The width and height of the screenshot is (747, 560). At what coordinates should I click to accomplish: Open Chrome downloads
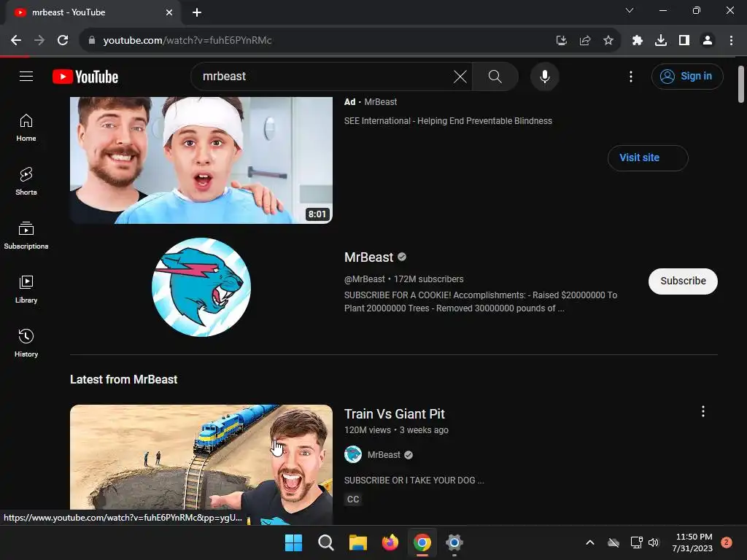[x=661, y=41]
